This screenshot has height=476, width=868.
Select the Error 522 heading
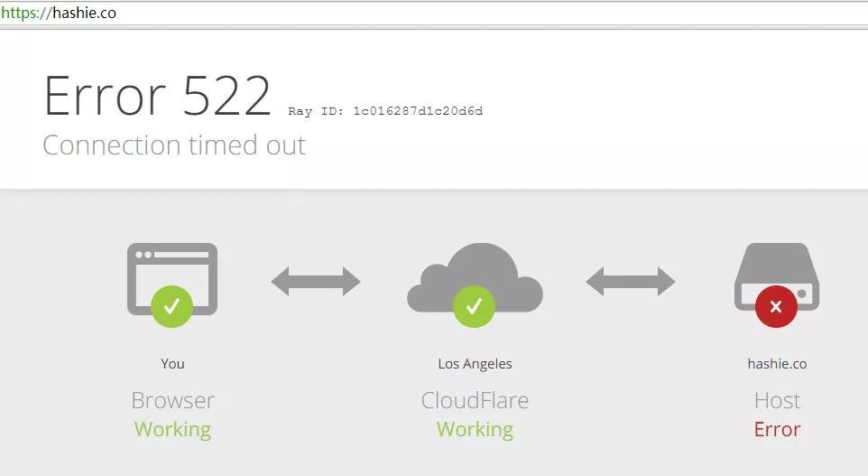pos(157,96)
